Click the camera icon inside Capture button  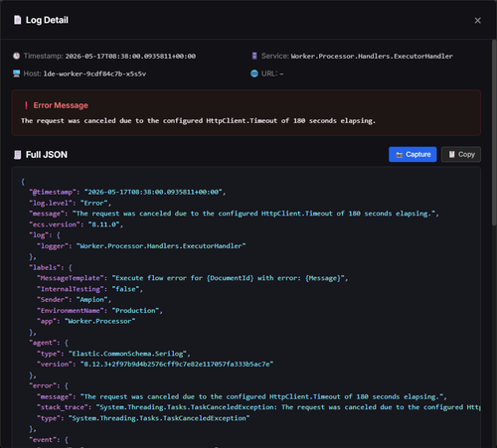click(399, 155)
